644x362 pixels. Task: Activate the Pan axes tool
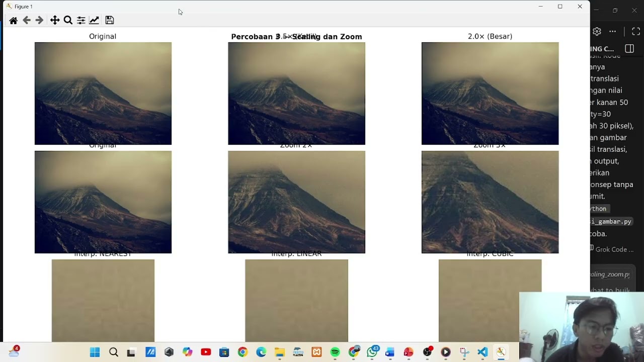coord(55,20)
